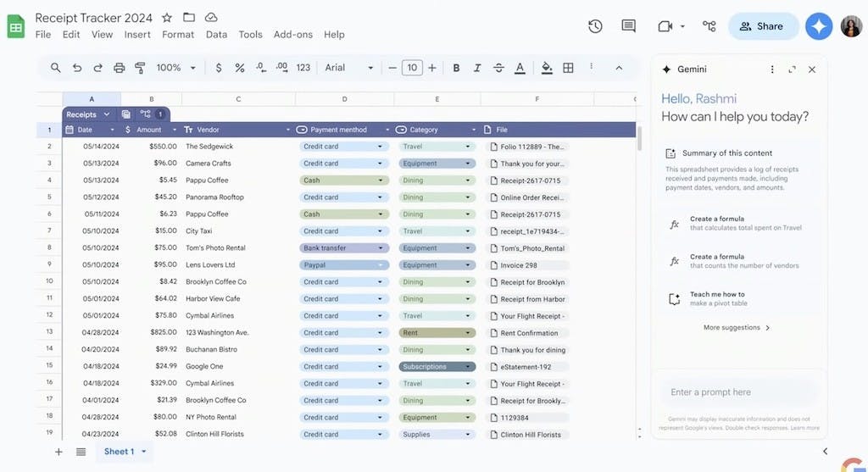Open the comments panel
Image resolution: width=868 pixels, height=472 pixels.
coord(628,26)
